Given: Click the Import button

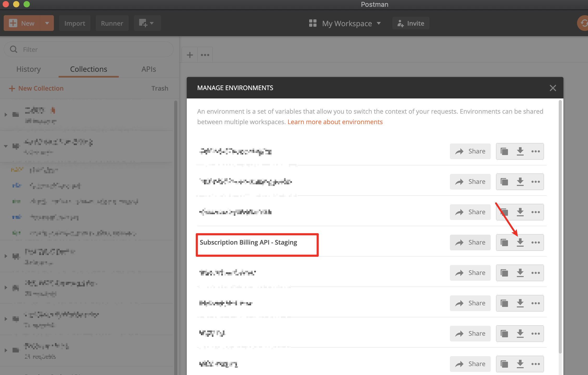Looking at the screenshot, I should click(75, 23).
